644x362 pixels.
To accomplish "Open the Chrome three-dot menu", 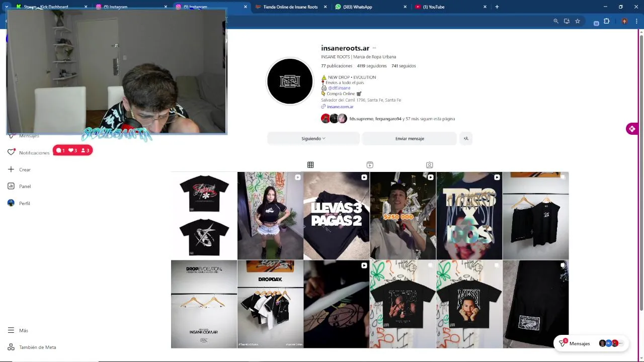I will point(637,21).
